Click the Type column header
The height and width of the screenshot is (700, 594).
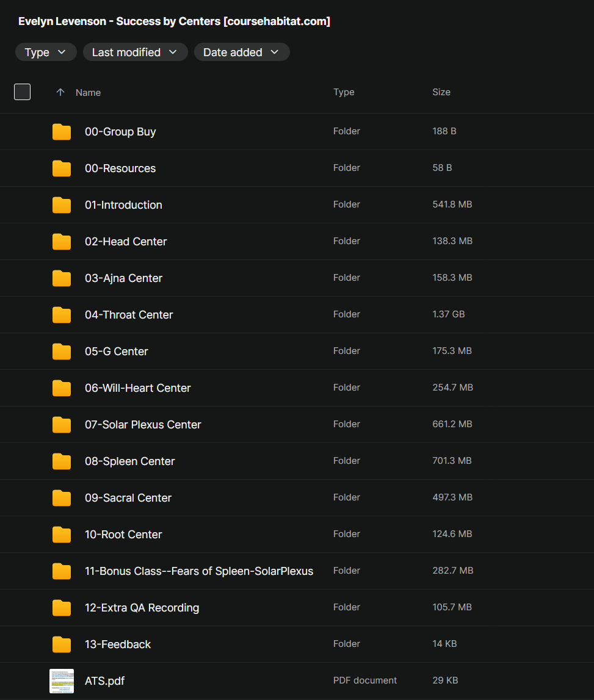tap(344, 92)
